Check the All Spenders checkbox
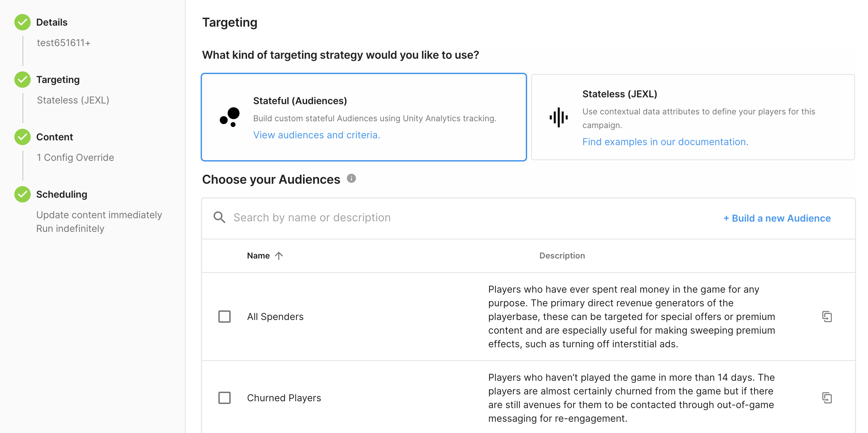The width and height of the screenshot is (868, 433). (x=225, y=317)
